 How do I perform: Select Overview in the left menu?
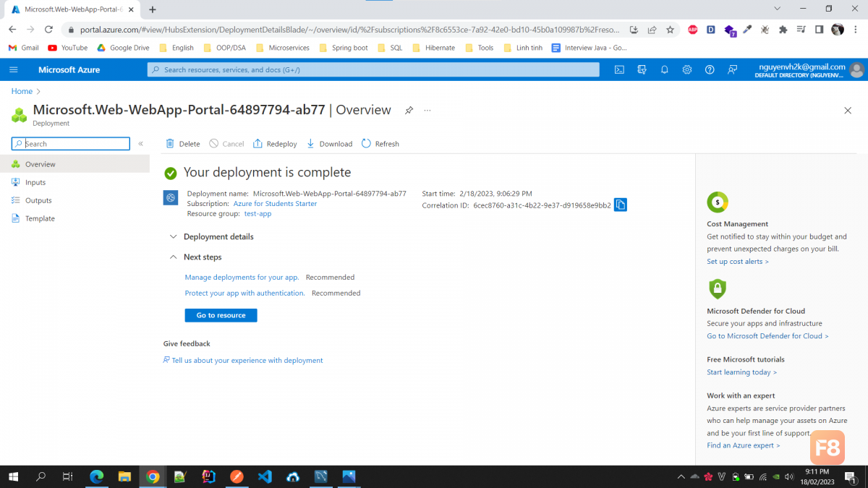(75, 164)
